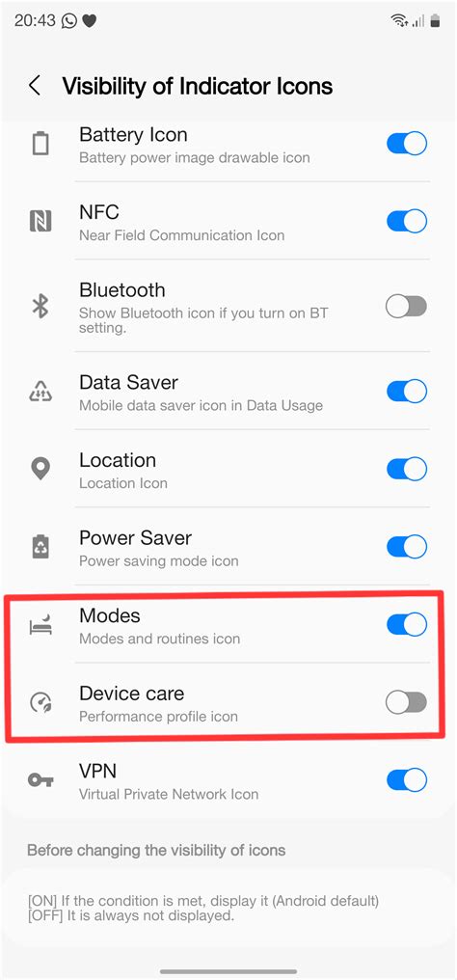Tap the VPN key icon

pos(40,780)
